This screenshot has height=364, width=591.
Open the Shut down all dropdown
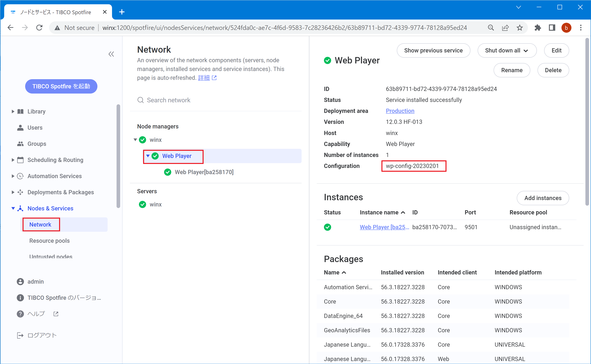(507, 50)
